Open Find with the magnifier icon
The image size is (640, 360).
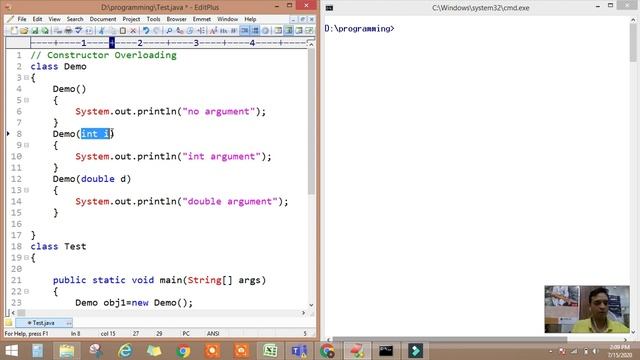pos(169,31)
